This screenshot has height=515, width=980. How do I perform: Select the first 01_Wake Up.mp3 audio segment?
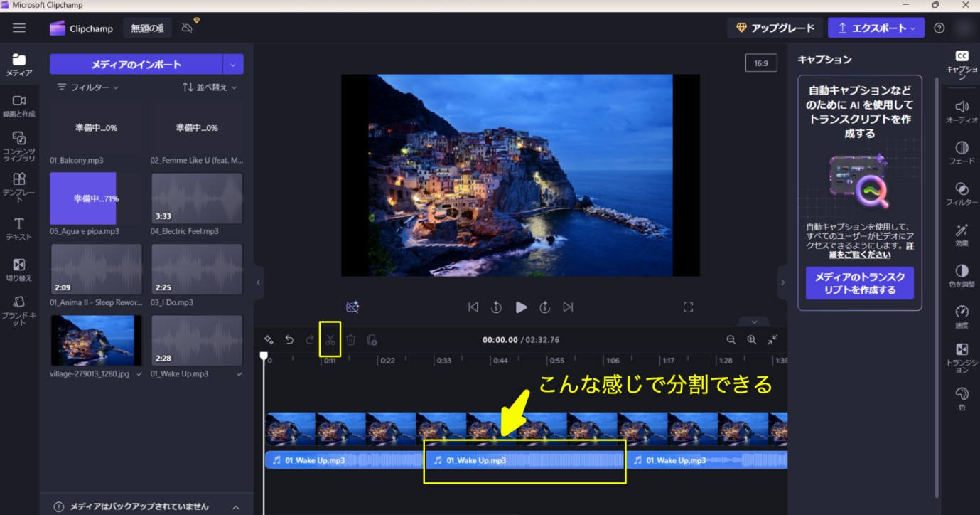coord(345,460)
